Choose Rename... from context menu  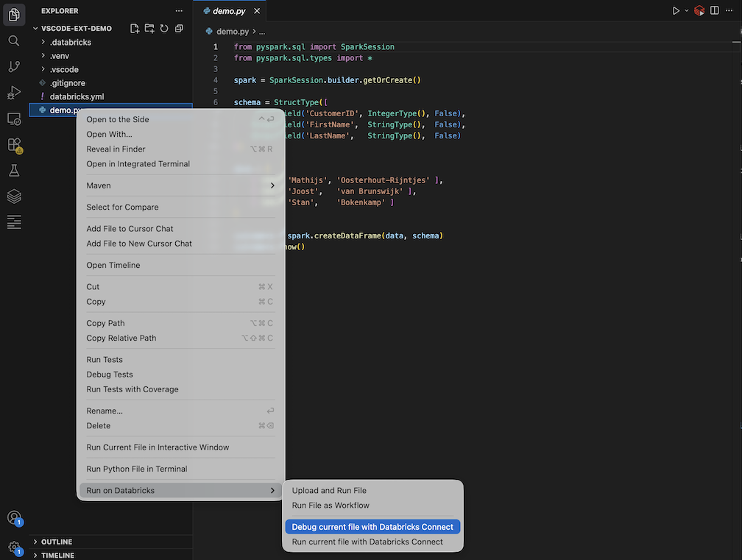[x=180, y=411]
